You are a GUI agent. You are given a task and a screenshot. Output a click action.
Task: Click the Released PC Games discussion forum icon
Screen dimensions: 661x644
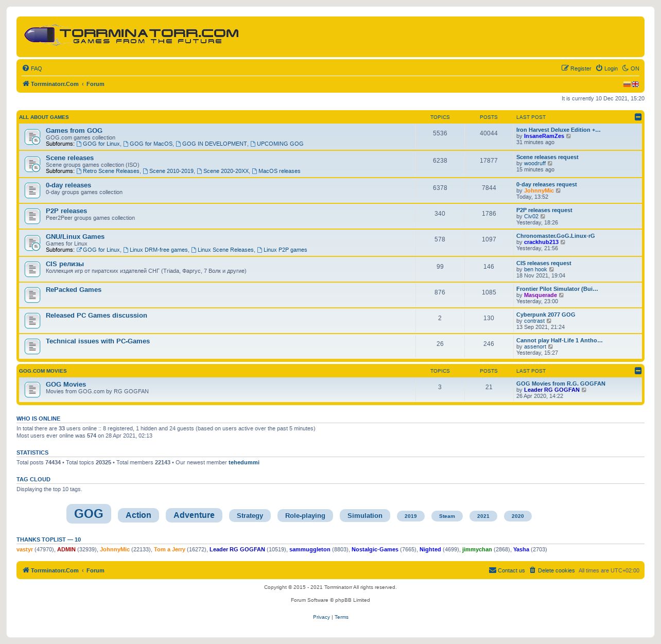[x=32, y=321]
